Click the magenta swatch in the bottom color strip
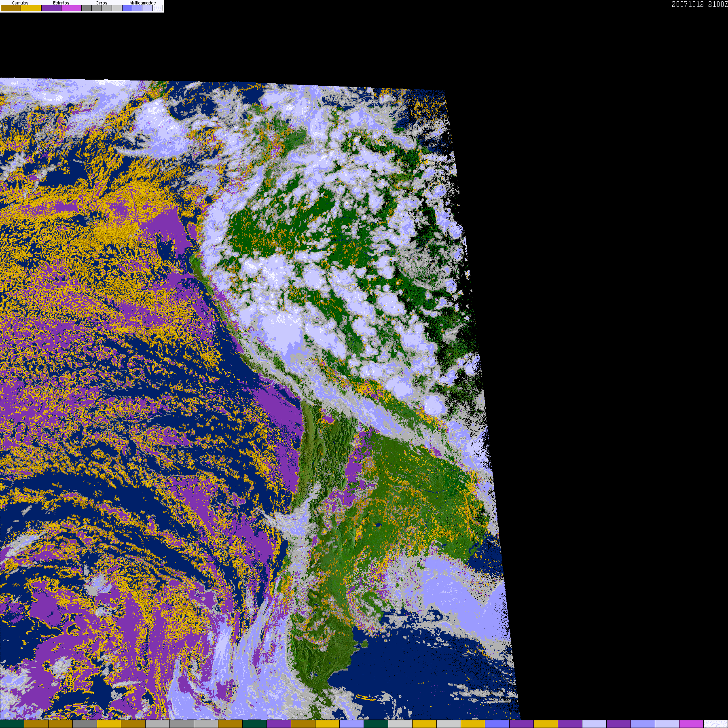This screenshot has width=728, height=728. pos(692,724)
